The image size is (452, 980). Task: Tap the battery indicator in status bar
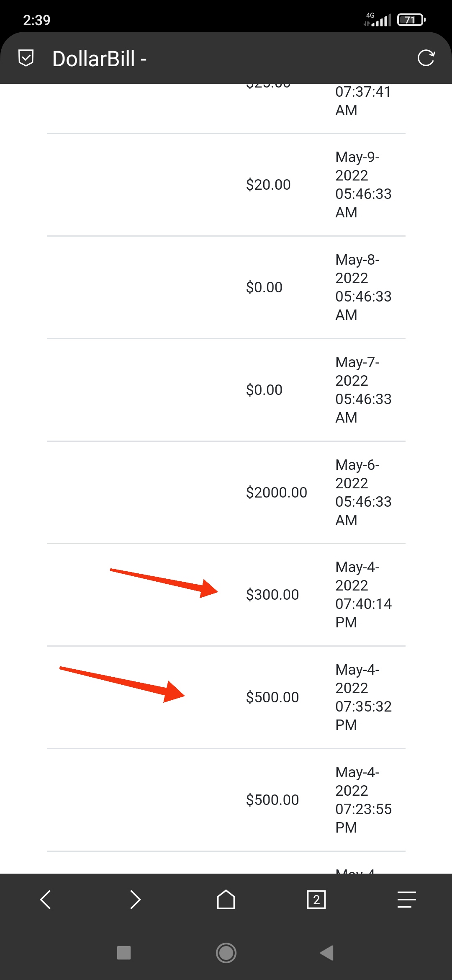pos(411,20)
